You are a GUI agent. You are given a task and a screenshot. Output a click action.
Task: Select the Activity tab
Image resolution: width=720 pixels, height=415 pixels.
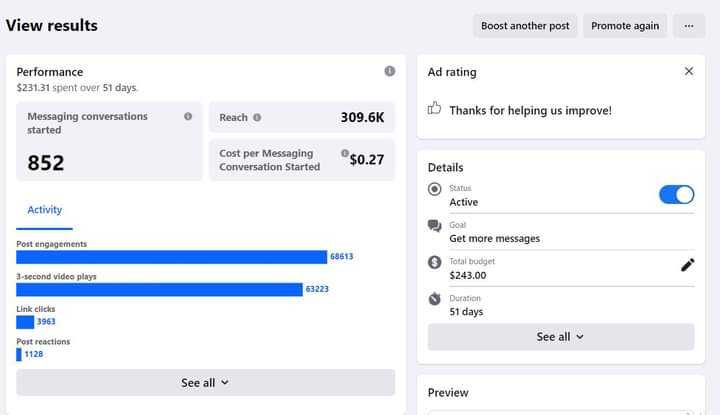(x=44, y=210)
